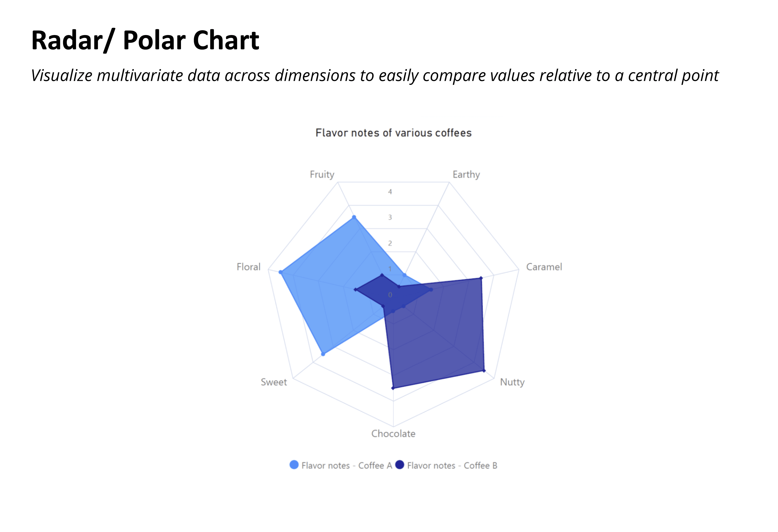This screenshot has height=532, width=778.
Task: Click the "Flavor notes of various coffees" chart title
Action: tap(393, 133)
